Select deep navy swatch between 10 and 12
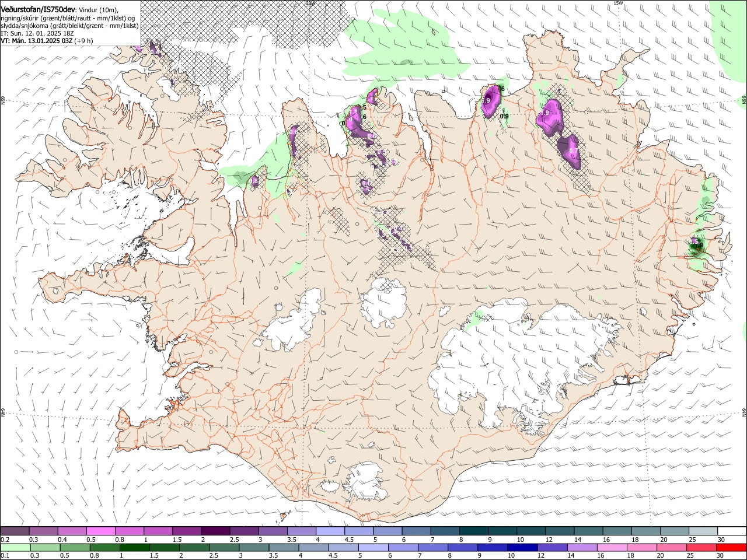This screenshot has width=747, height=560. pyautogui.click(x=522, y=547)
